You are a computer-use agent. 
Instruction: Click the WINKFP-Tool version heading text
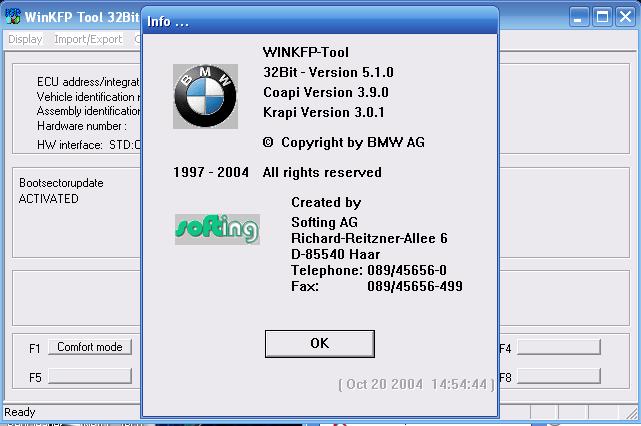click(x=306, y=52)
